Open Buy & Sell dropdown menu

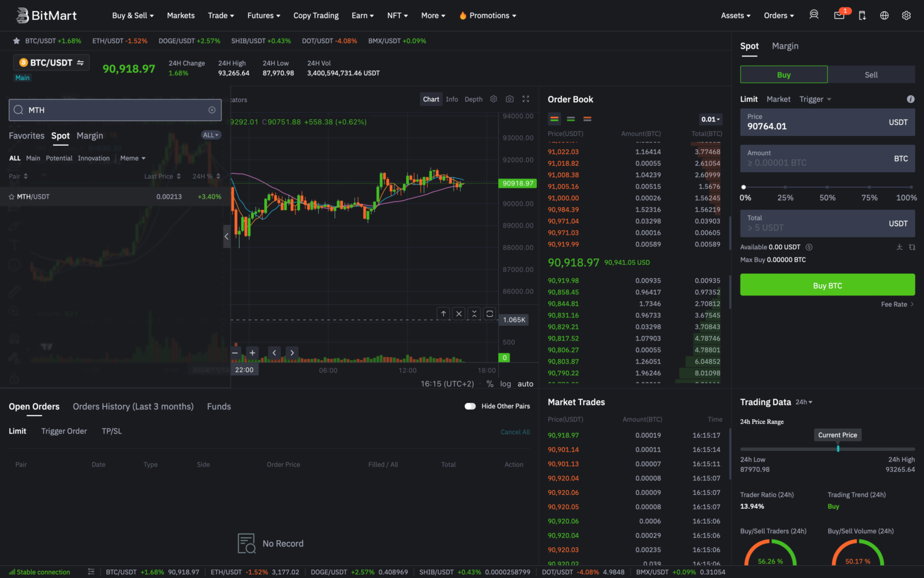133,16
